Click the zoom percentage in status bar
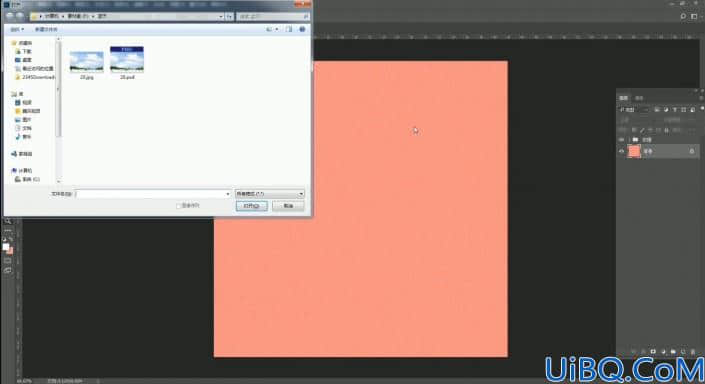This screenshot has width=705, height=384. 23,381
